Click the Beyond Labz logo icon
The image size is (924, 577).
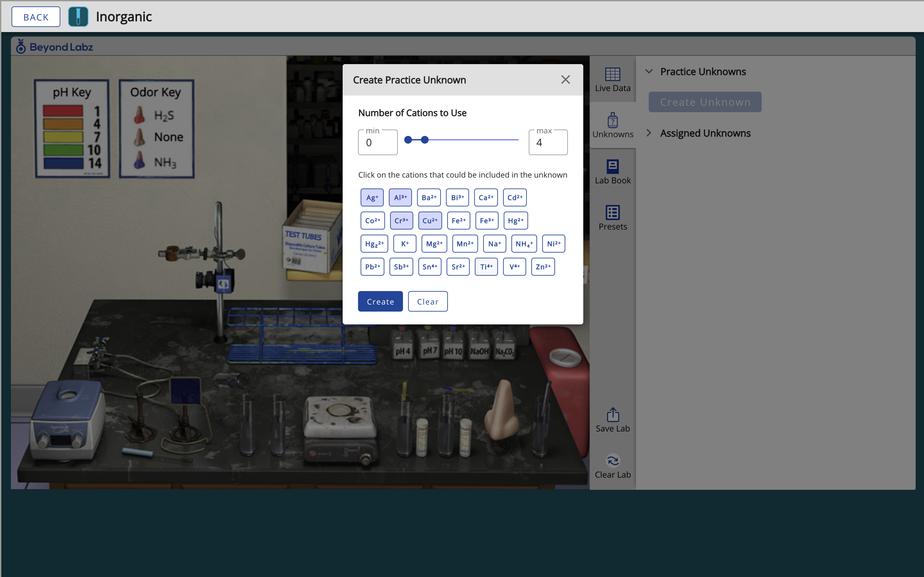coord(21,46)
